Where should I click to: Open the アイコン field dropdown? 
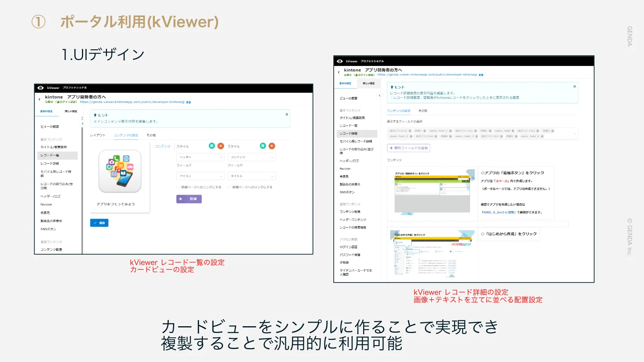[x=200, y=176]
